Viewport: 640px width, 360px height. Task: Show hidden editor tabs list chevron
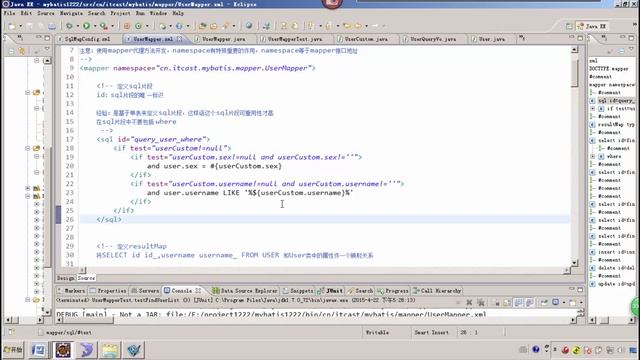522,38
